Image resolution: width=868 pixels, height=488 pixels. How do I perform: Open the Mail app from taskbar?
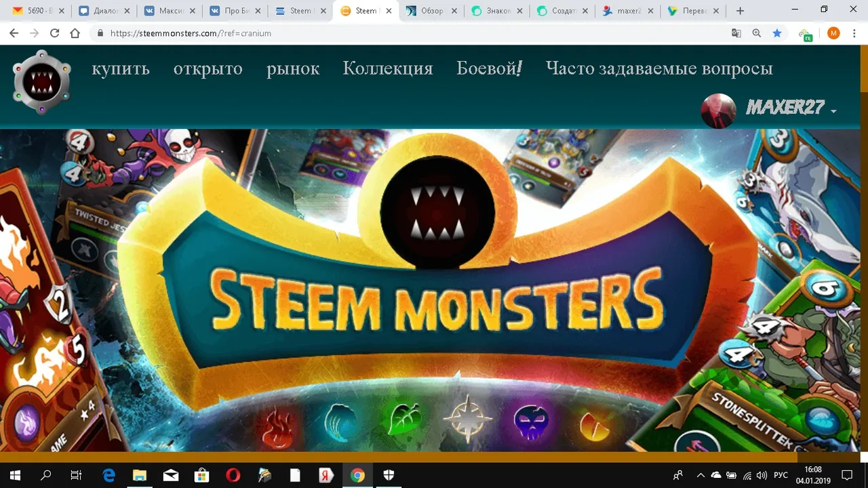click(x=170, y=475)
